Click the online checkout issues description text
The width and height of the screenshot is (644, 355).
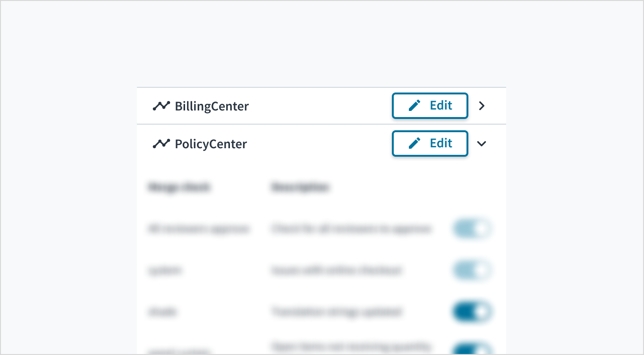coord(336,270)
